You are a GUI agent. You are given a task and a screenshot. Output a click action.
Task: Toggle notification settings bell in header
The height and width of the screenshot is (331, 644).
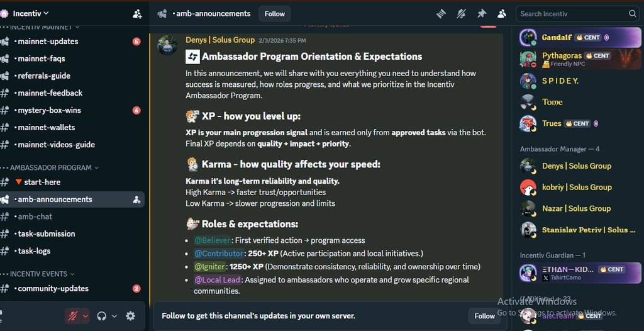tap(461, 14)
